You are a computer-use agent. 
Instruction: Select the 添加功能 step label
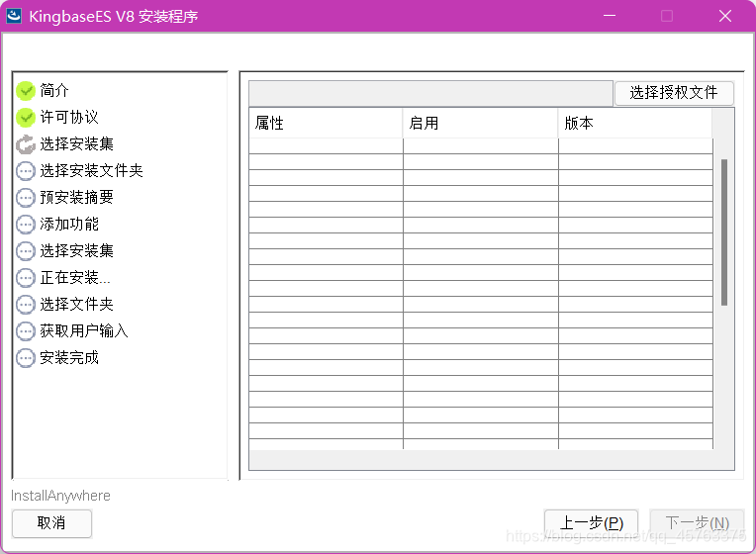pos(69,225)
